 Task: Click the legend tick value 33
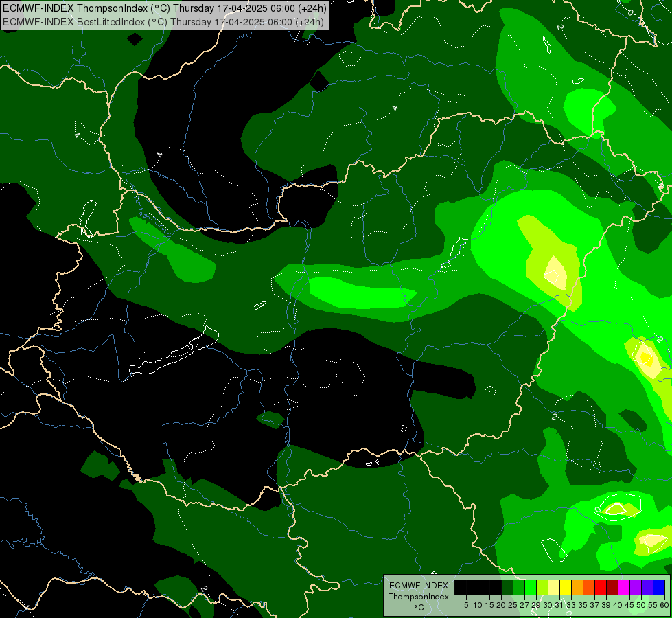coord(571,605)
